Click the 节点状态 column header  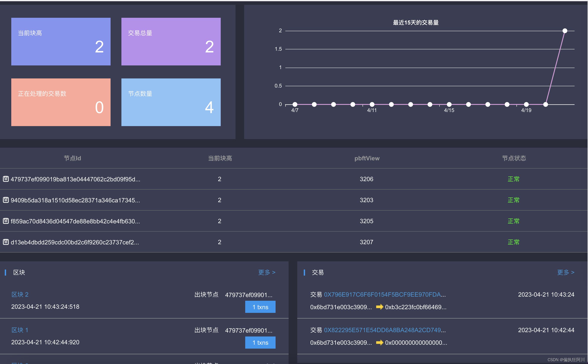point(514,158)
